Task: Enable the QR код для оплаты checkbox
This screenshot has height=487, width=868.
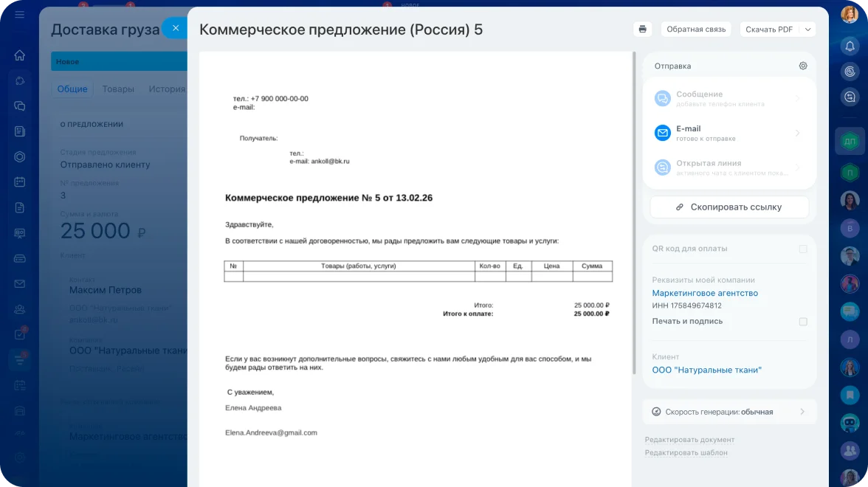Action: tap(802, 249)
